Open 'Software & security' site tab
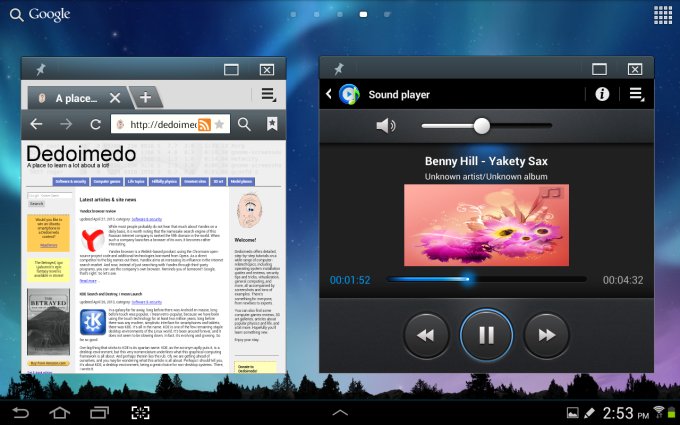This screenshot has width=680, height=425. click(x=71, y=182)
